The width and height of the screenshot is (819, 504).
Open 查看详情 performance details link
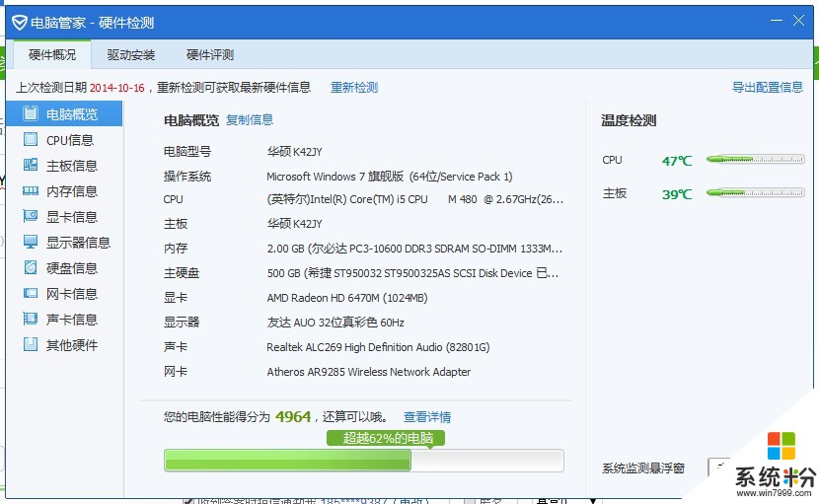[427, 417]
